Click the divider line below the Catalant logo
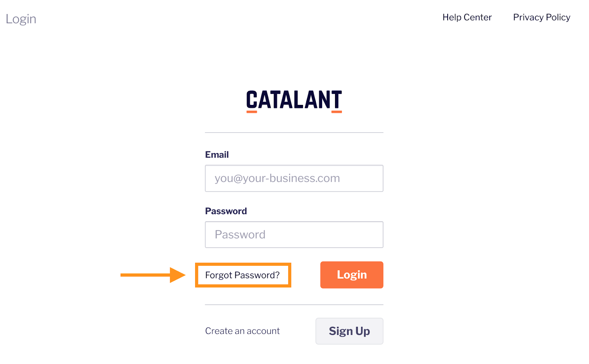 [294, 132]
